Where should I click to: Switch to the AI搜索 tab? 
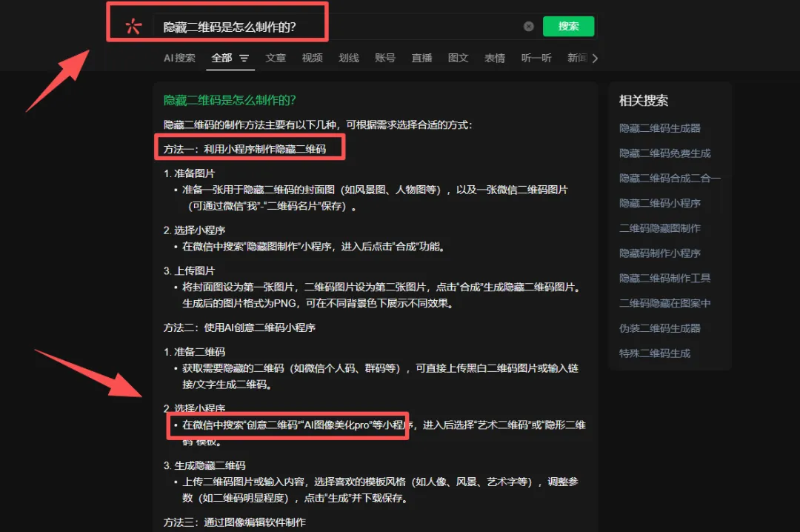point(179,59)
